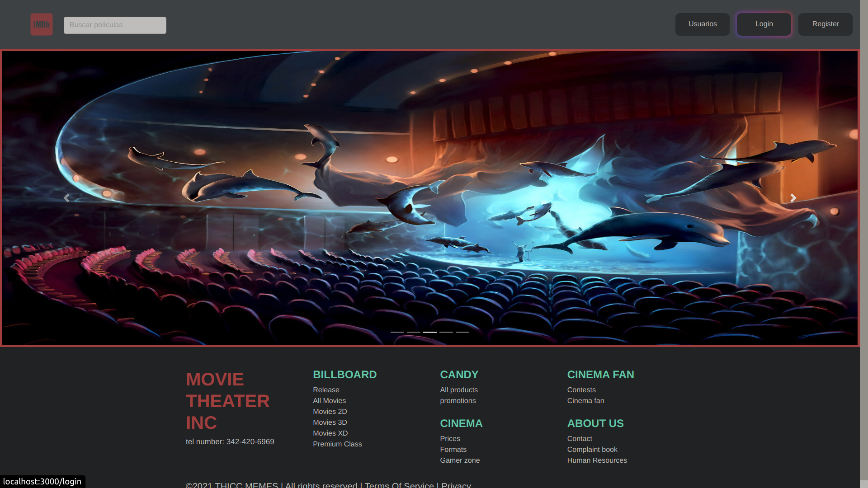Image resolution: width=868 pixels, height=488 pixels.
Task: Select the fifth carousel indicator
Action: click(x=462, y=332)
